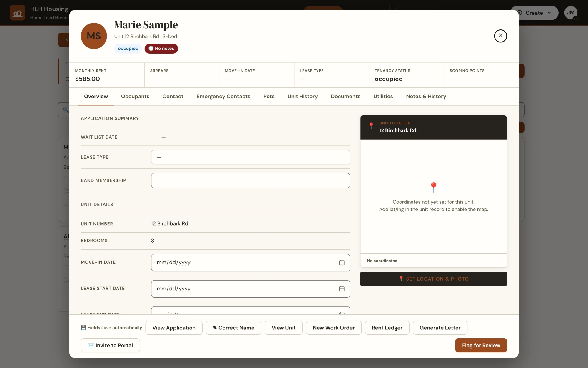This screenshot has height=368, width=588.
Task: Open the calendar picker for Lease Start Date
Action: [342, 289]
